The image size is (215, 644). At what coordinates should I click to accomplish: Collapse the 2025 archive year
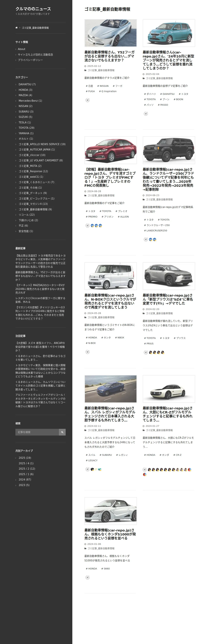point(16,458)
